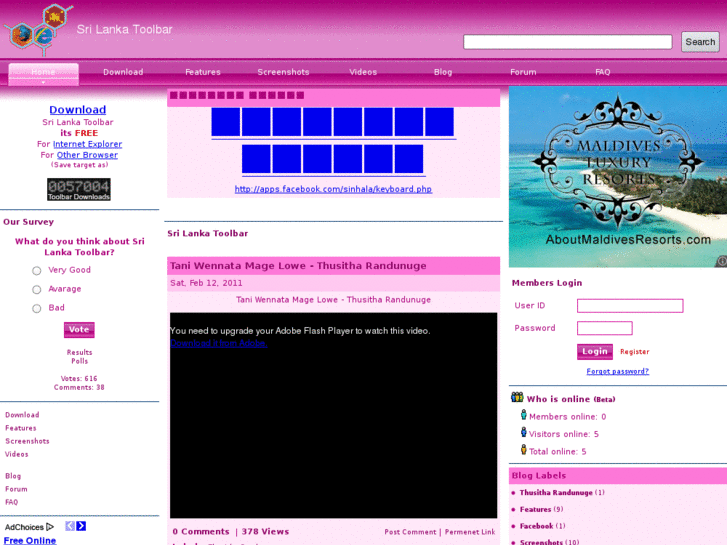
Task: Click the Free Online ad link
Action: (30, 540)
